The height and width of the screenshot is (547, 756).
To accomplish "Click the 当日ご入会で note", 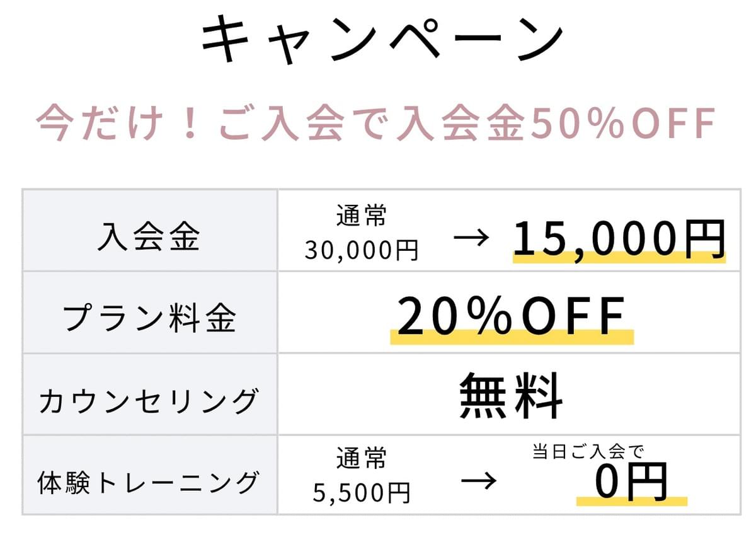I will click(x=588, y=452).
